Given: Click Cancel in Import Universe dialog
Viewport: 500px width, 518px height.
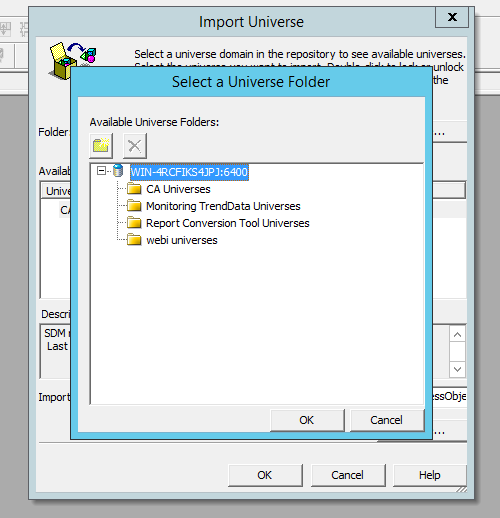Looking at the screenshot, I should tap(348, 475).
